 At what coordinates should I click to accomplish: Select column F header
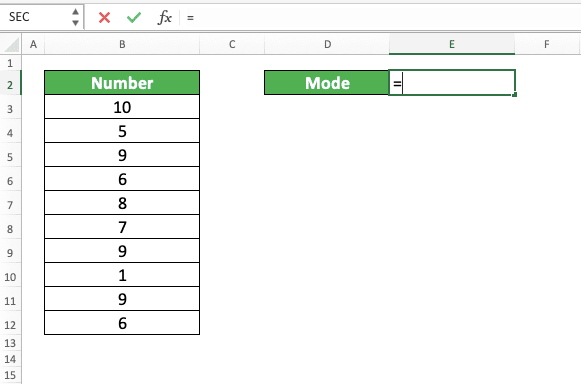coord(547,44)
